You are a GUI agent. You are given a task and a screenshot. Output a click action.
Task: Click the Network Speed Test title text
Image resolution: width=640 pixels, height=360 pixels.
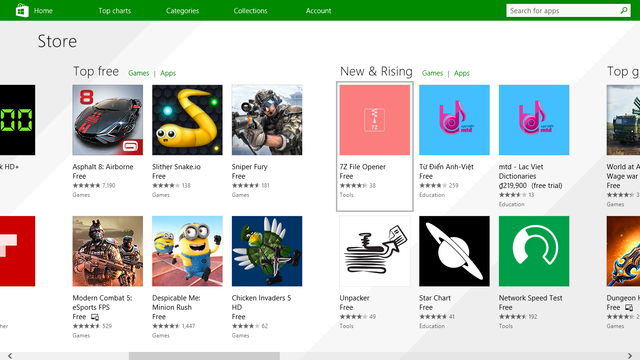click(x=531, y=298)
